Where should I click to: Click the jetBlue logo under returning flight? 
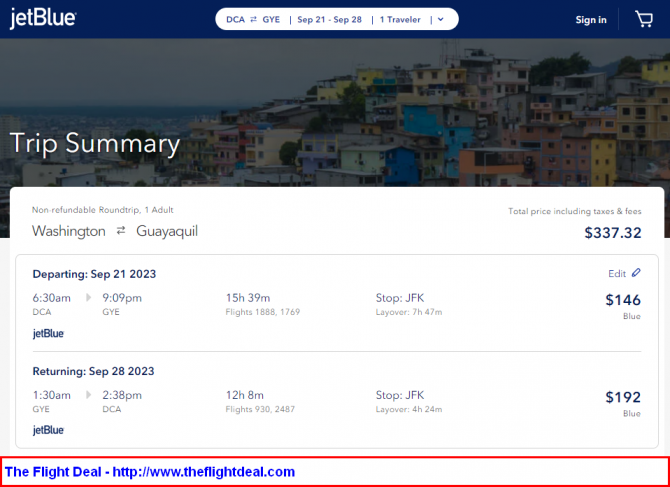[48, 431]
